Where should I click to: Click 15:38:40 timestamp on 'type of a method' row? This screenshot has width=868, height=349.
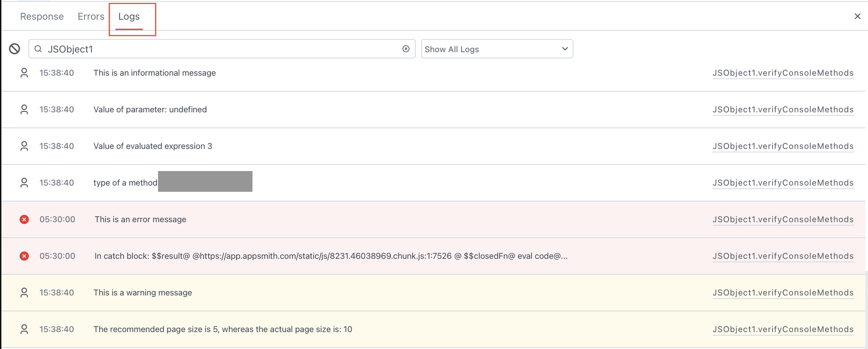(x=57, y=183)
